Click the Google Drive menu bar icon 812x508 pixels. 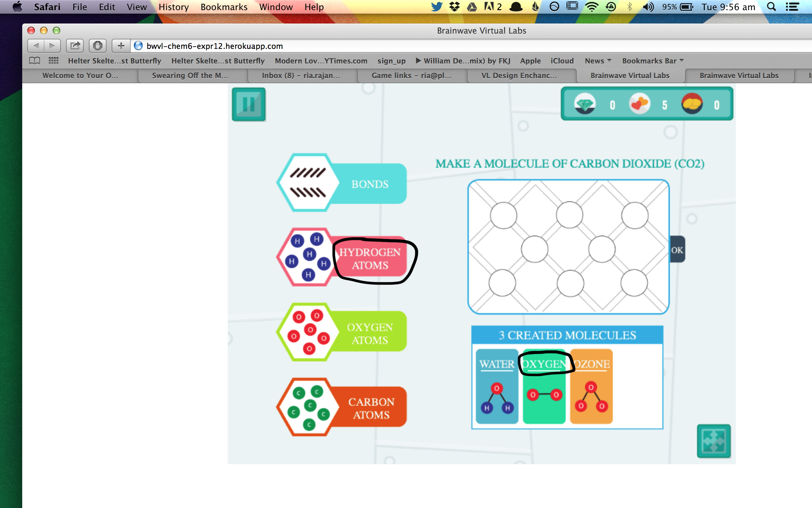click(472, 7)
